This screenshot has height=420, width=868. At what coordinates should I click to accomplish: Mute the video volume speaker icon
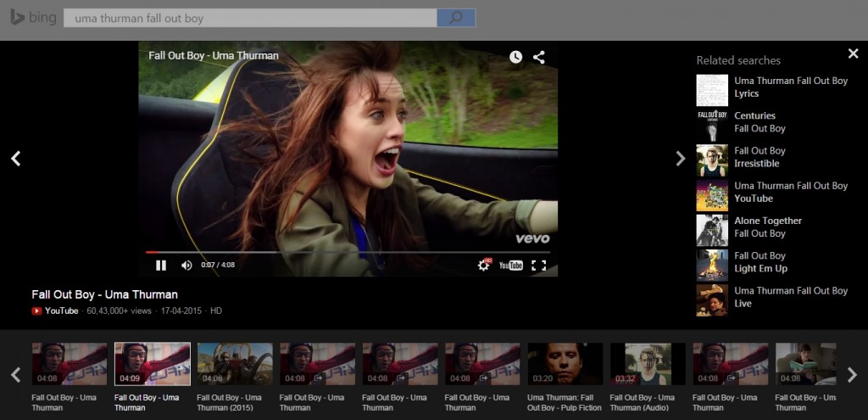(186, 266)
